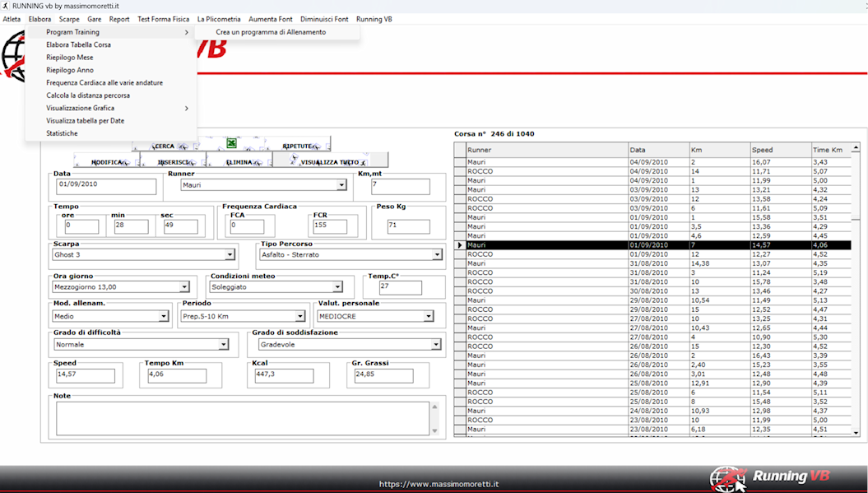Click the MODIFICA button
This screenshot has height=493, width=868.
[x=107, y=162]
